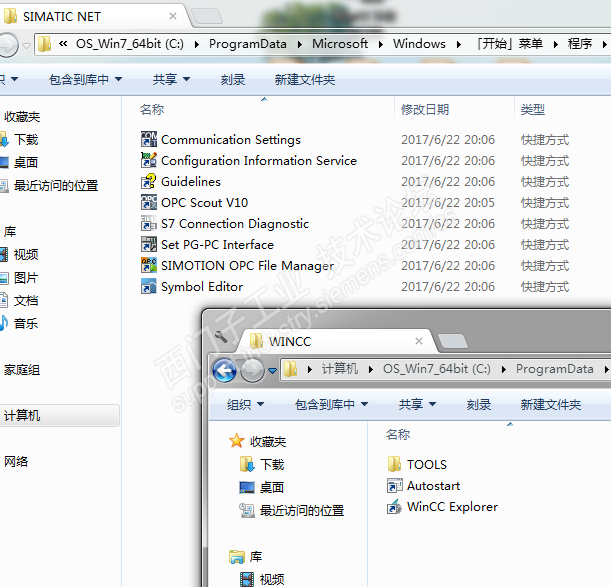Open the Configuration Information Service icon

point(148,160)
